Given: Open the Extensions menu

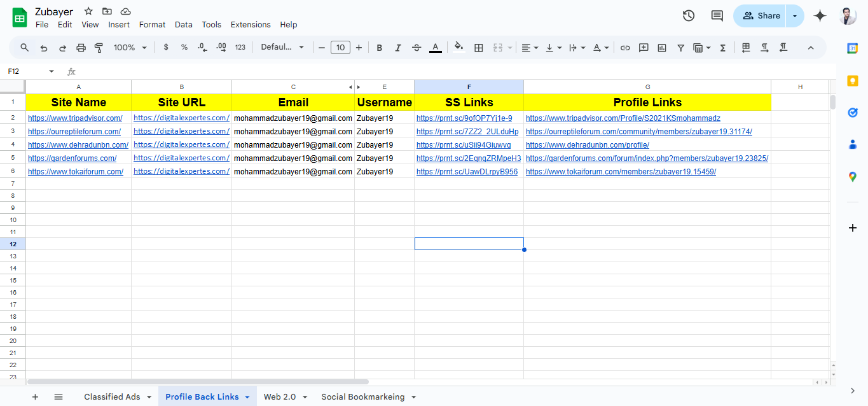Looking at the screenshot, I should click(x=251, y=25).
